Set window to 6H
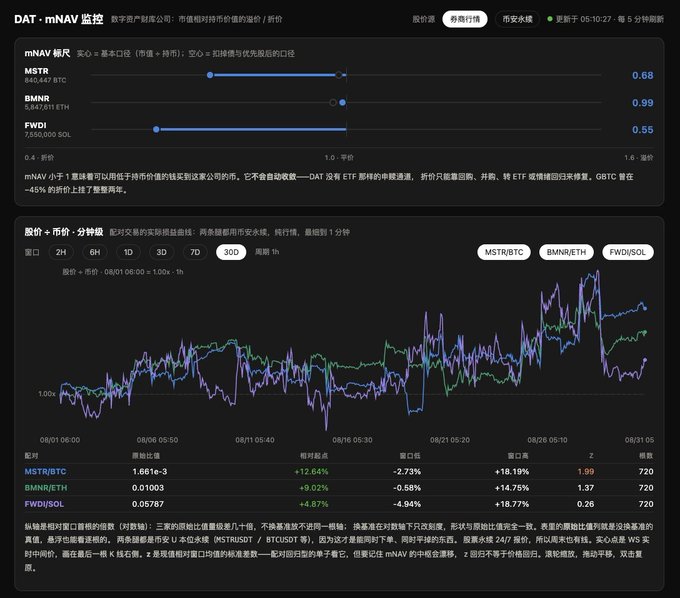The height and width of the screenshot is (598, 680). tap(95, 252)
